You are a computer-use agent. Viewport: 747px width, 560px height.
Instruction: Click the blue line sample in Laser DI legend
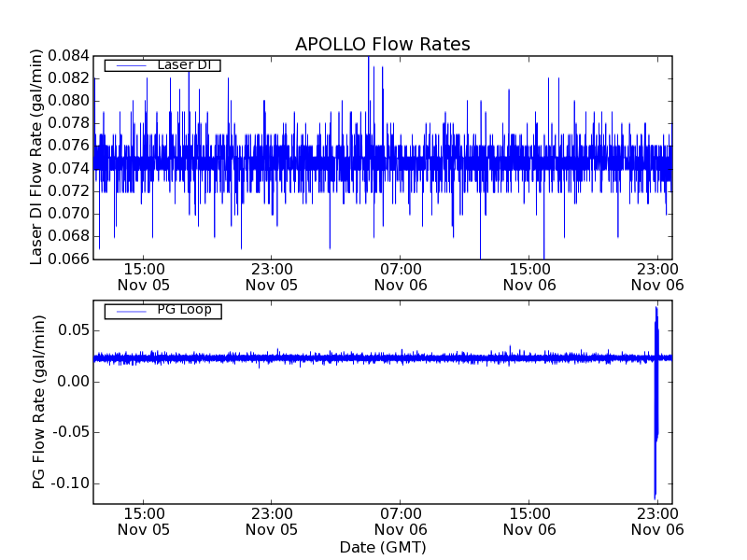click(131, 65)
